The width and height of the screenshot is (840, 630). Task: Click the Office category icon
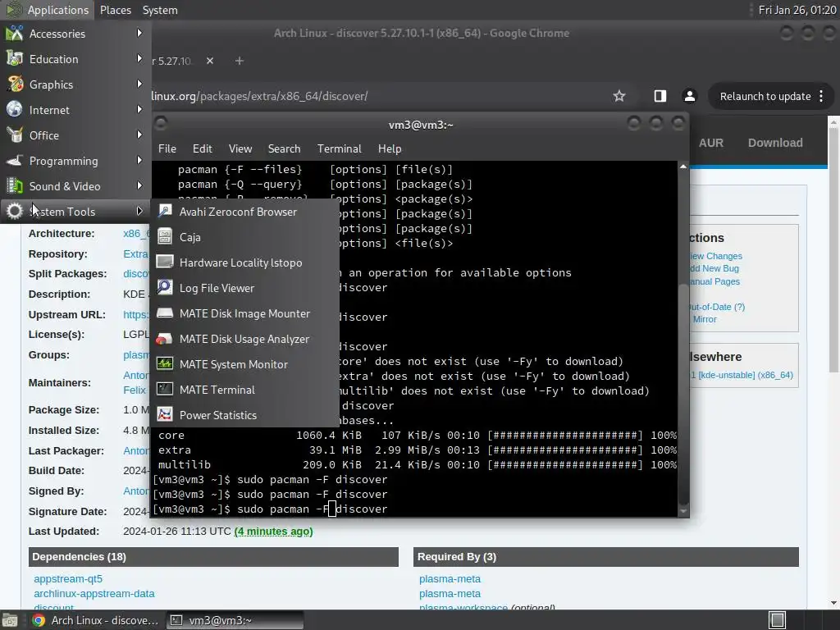coord(15,135)
